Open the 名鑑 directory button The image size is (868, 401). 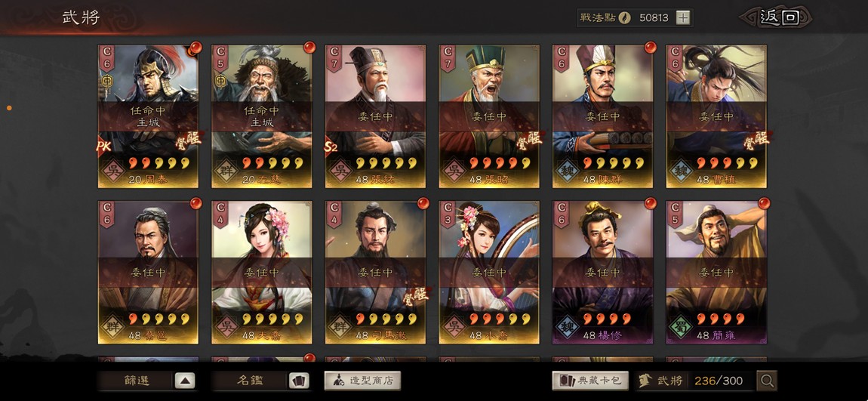[250, 381]
